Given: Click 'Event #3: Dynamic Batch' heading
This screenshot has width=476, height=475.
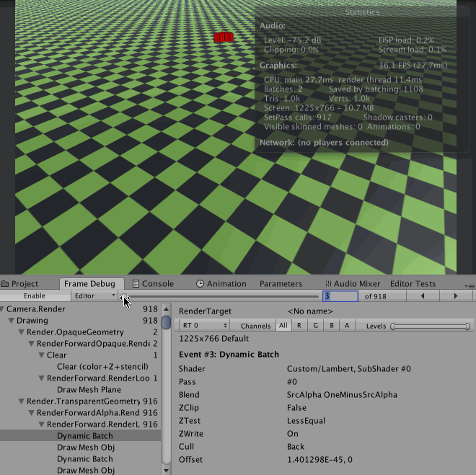Looking at the screenshot, I should tap(229, 355).
